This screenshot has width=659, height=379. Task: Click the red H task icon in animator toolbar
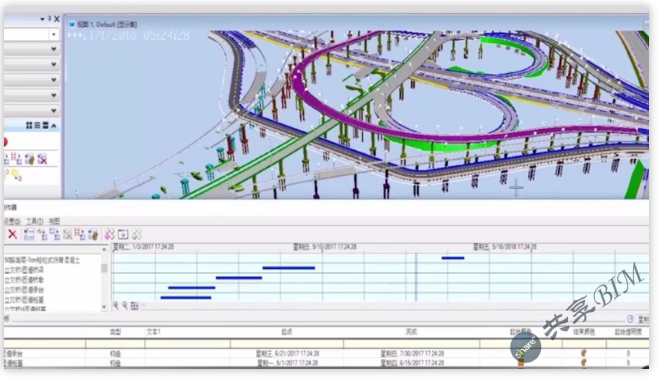[x=79, y=234]
